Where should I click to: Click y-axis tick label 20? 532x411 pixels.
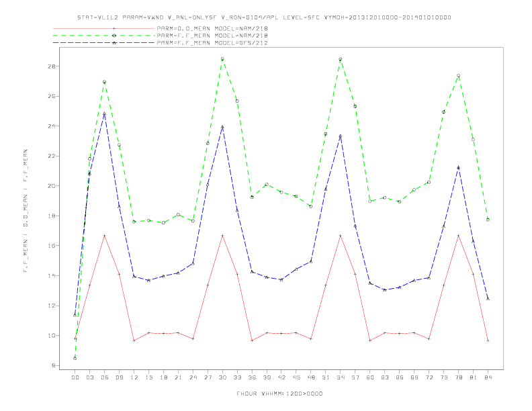point(52,186)
